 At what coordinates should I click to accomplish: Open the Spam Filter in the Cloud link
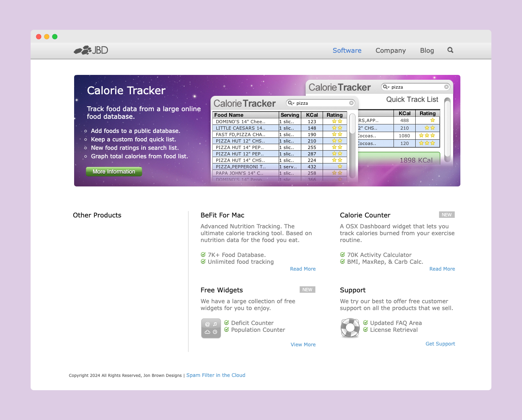click(215, 375)
